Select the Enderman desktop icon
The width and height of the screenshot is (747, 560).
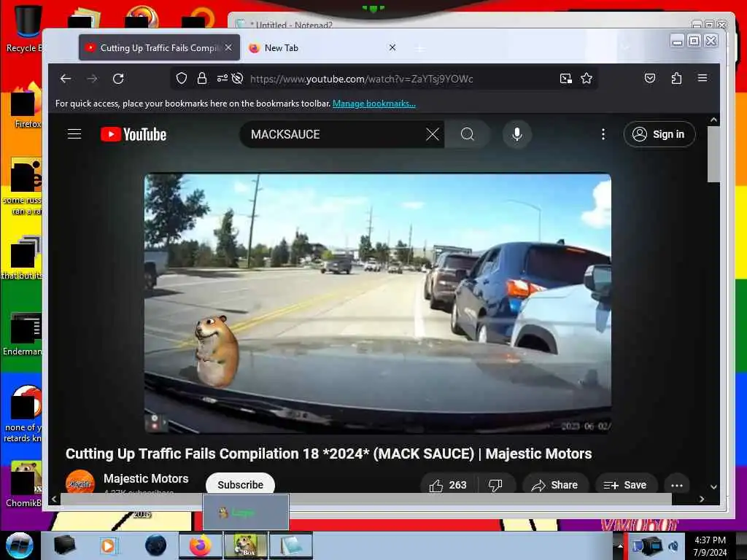click(x=23, y=333)
